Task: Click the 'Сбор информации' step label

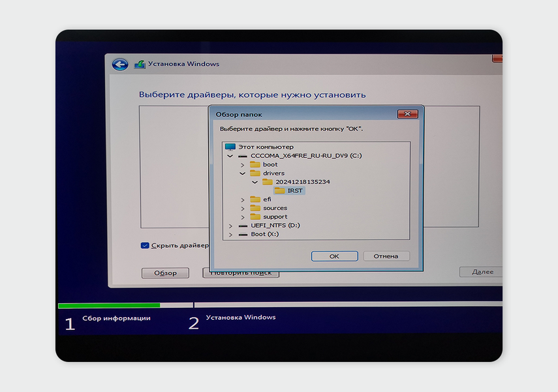Action: click(x=116, y=318)
